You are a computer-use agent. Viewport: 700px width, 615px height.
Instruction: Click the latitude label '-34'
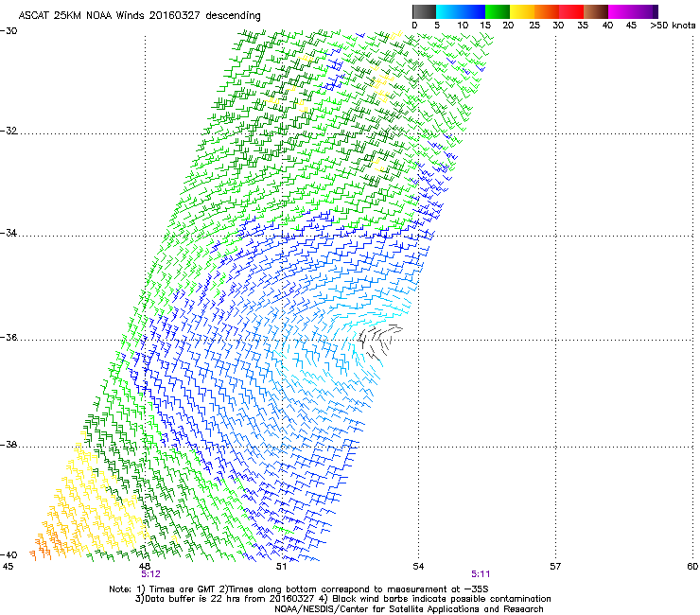[x=9, y=233]
